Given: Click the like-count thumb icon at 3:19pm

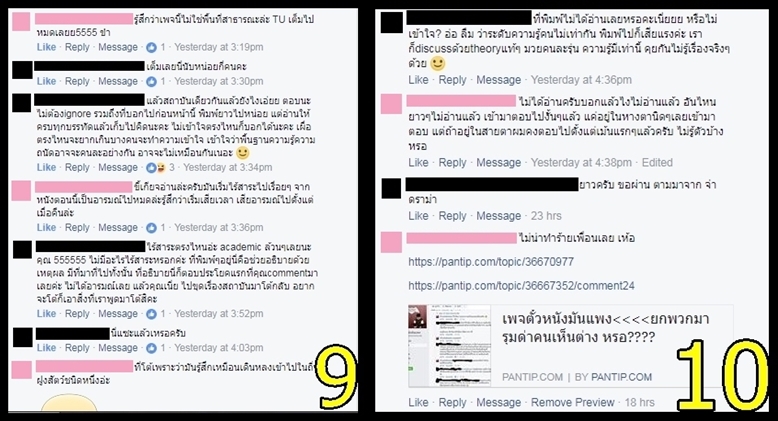Looking at the screenshot, I should pyautogui.click(x=151, y=48).
